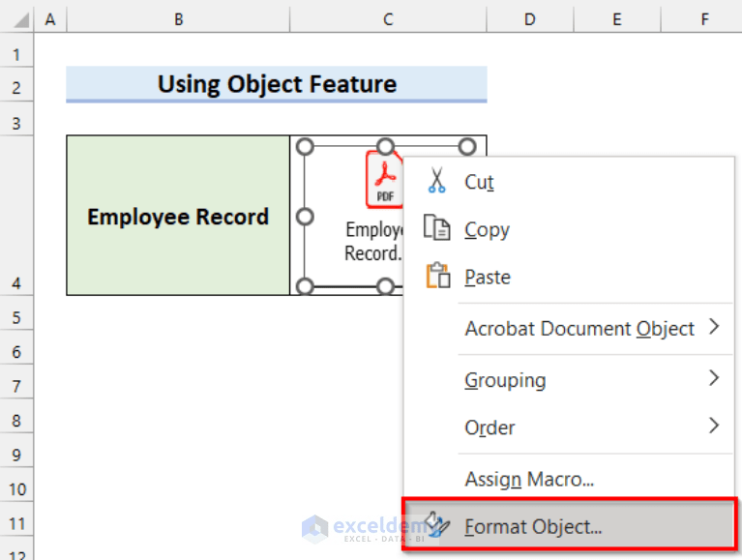Screen dimensions: 742x560
Task: Expand the Order submenu arrow
Action: point(715,426)
